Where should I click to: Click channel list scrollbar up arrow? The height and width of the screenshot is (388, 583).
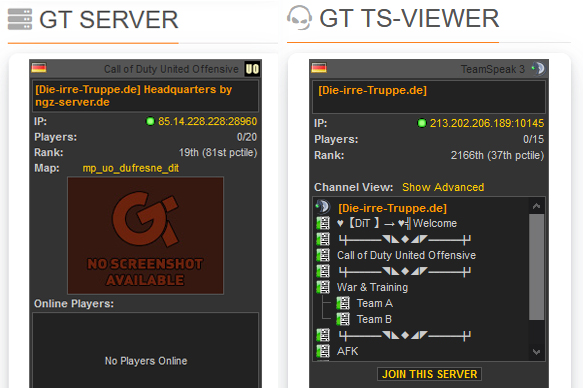coord(536,206)
